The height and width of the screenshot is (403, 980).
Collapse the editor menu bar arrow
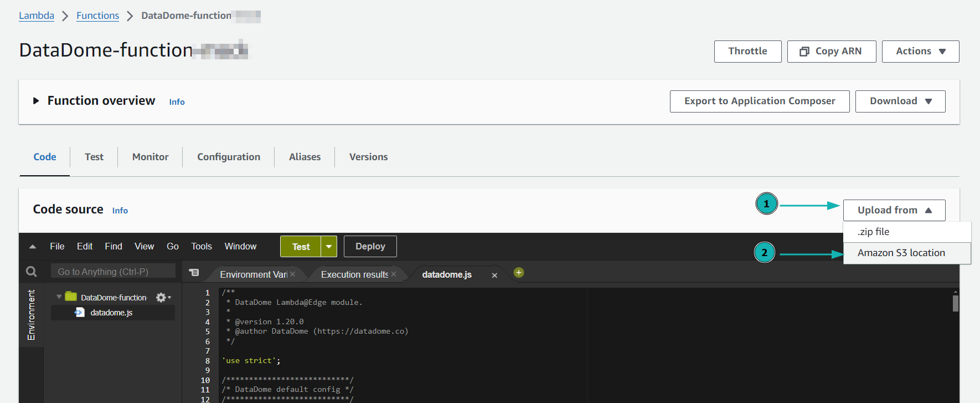point(33,247)
